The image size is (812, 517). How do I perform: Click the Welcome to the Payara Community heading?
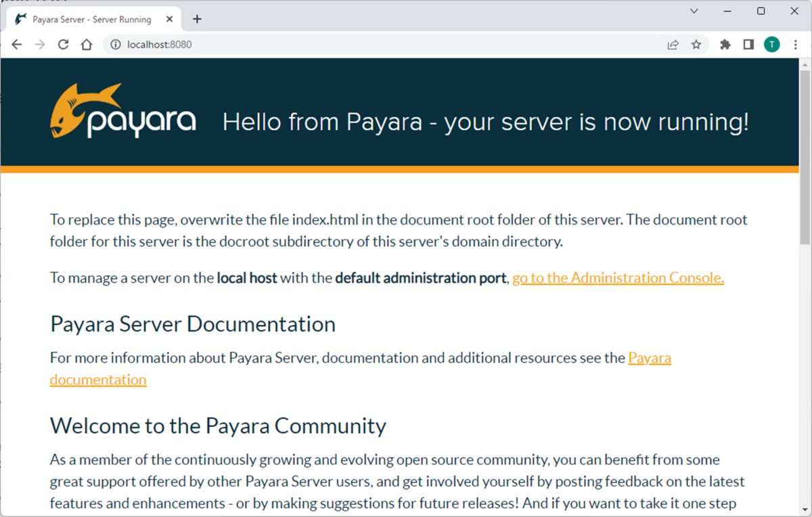(x=218, y=426)
